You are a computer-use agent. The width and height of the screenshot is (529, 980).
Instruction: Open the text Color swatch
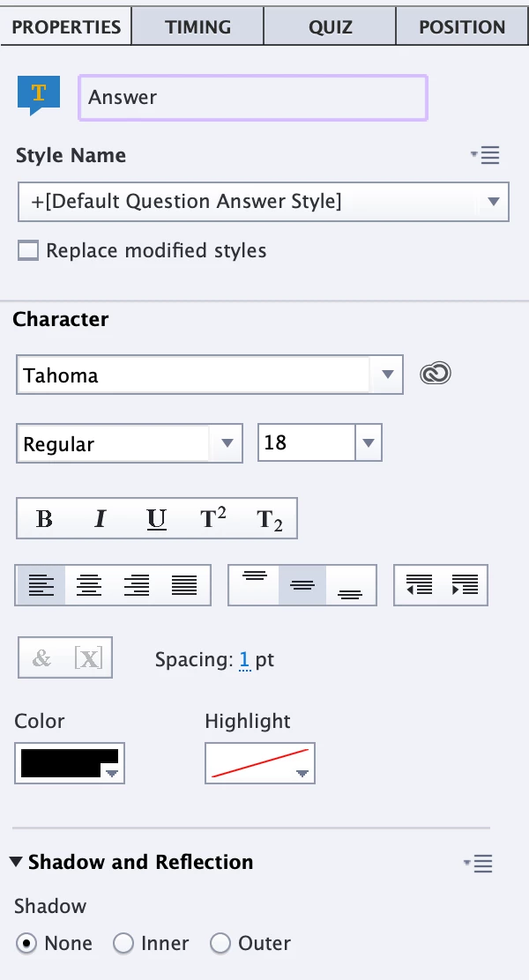click(70, 764)
